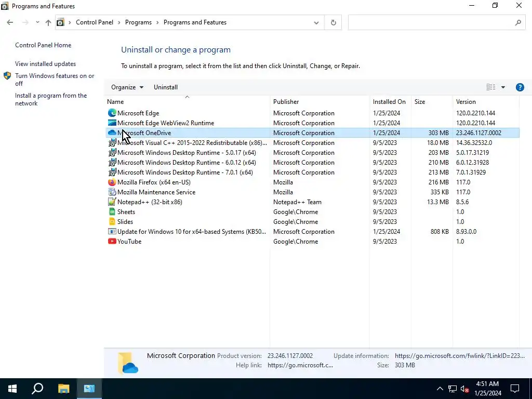The width and height of the screenshot is (532, 399).
Task: Open Turn Windows features on or off
Action: click(55, 79)
